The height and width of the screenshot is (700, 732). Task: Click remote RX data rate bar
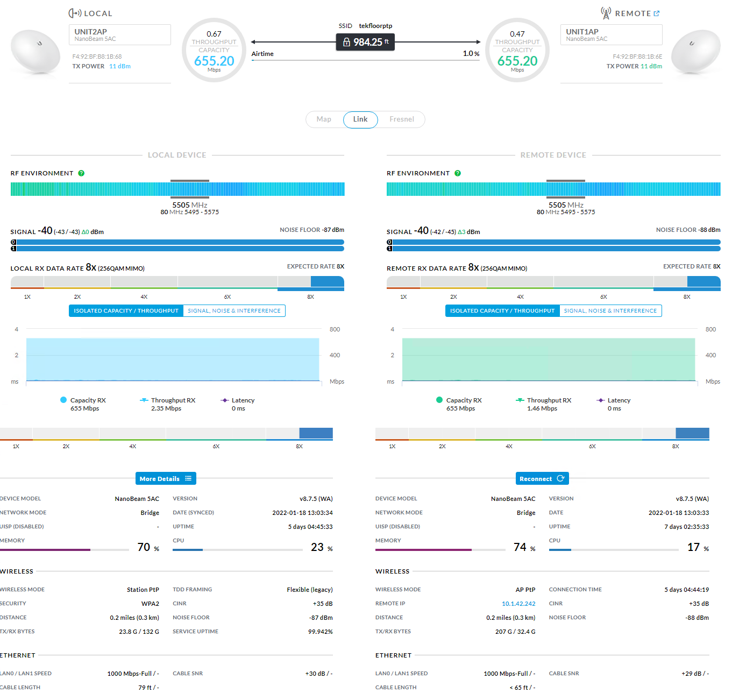[553, 282]
